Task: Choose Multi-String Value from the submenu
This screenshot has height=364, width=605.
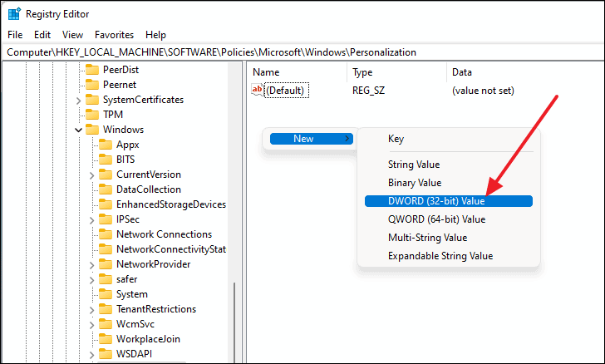Action: click(x=449, y=238)
